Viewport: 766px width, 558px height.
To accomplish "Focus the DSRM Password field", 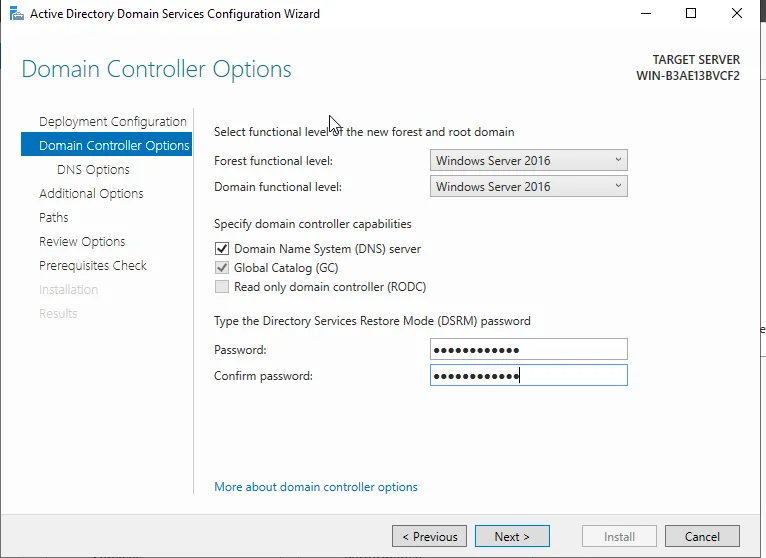I will tap(529, 349).
